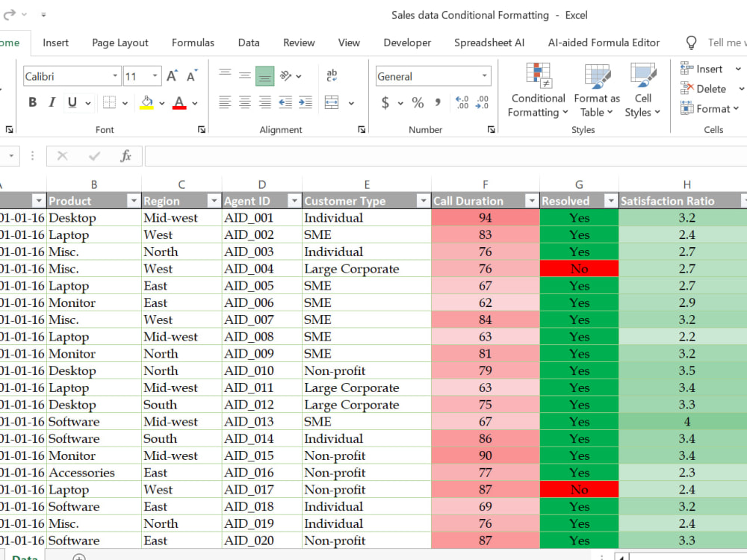Click the new sheet plus icon
This screenshot has width=747, height=560.
pyautogui.click(x=79, y=557)
